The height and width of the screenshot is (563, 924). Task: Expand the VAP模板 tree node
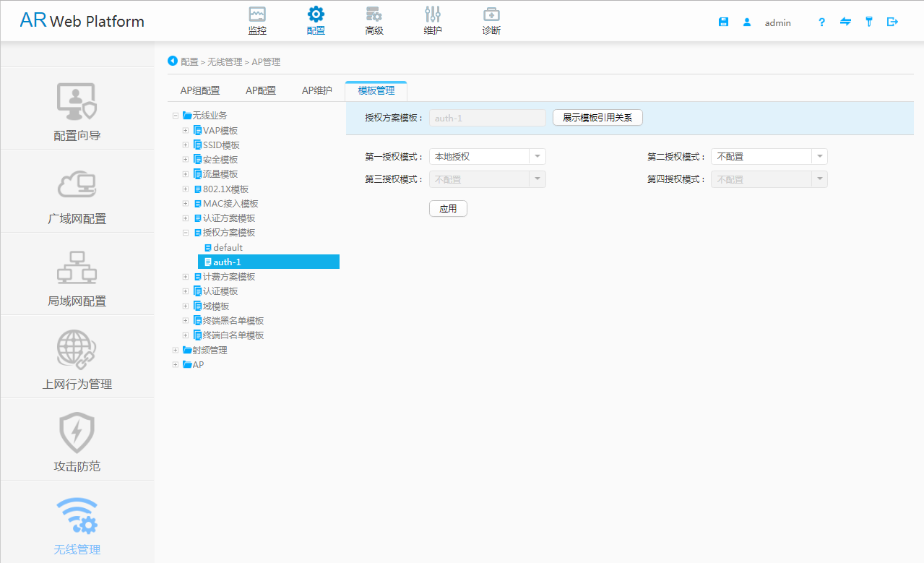tap(186, 131)
